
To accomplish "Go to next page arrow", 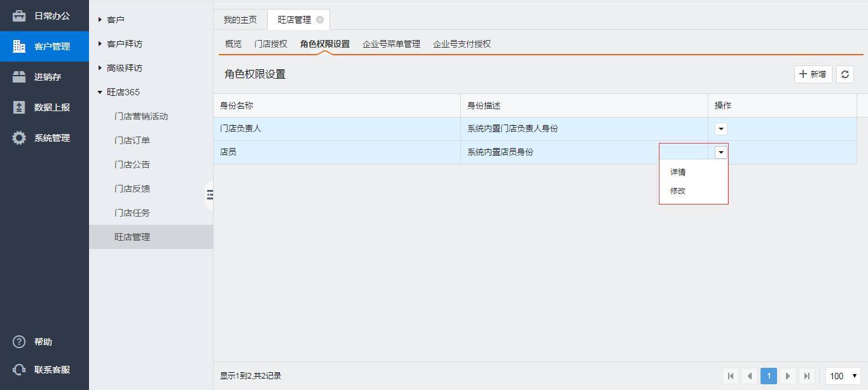I will (787, 376).
